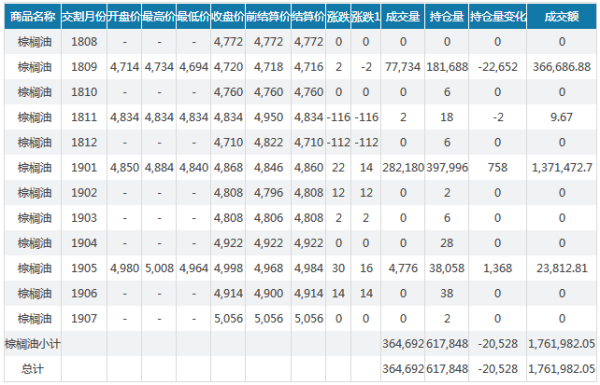Click position change value 1,368
600x385 pixels.
coord(497,268)
